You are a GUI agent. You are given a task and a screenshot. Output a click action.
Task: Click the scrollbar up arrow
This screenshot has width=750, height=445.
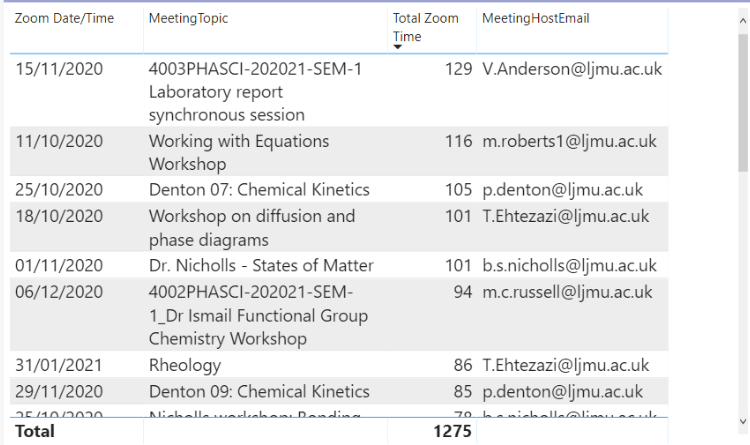(743, 21)
